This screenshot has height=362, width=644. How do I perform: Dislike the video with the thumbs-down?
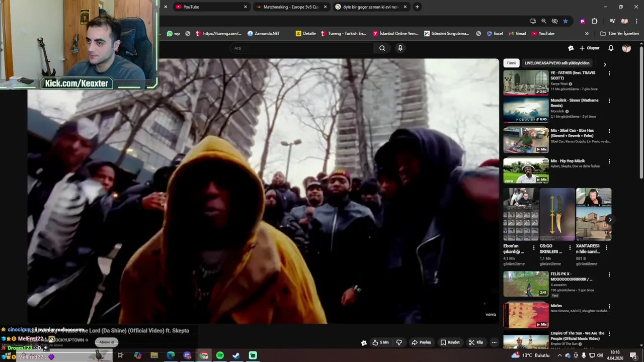[x=399, y=342]
